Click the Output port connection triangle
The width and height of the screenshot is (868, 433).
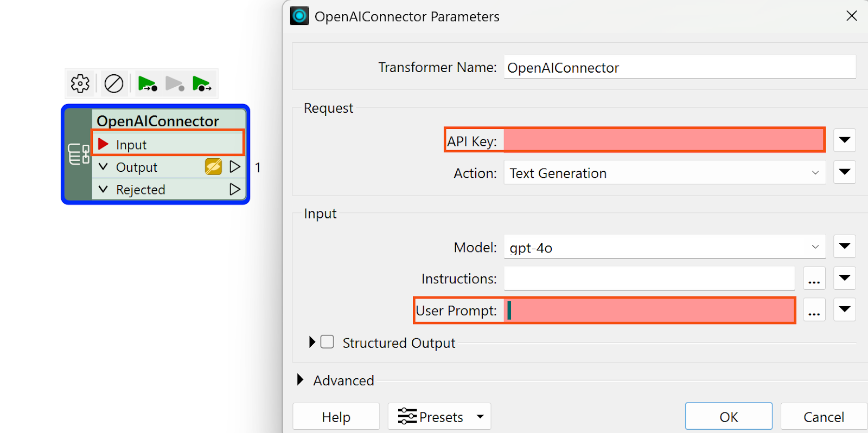tap(235, 166)
